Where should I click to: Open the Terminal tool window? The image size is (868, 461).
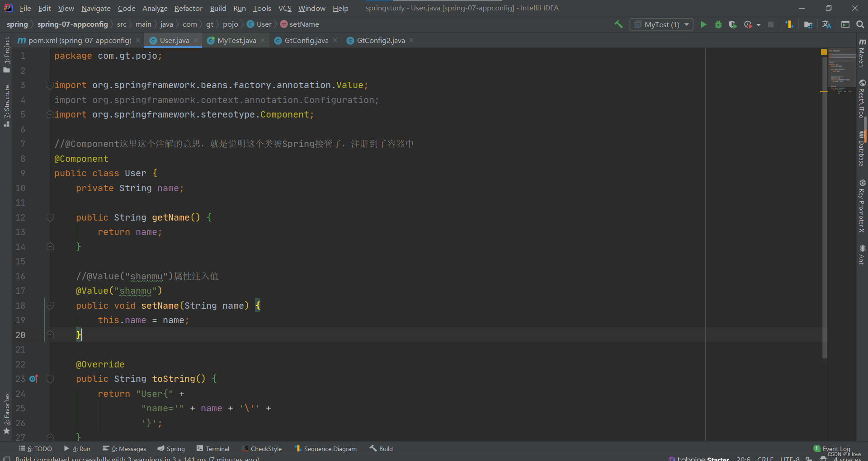coord(213,448)
